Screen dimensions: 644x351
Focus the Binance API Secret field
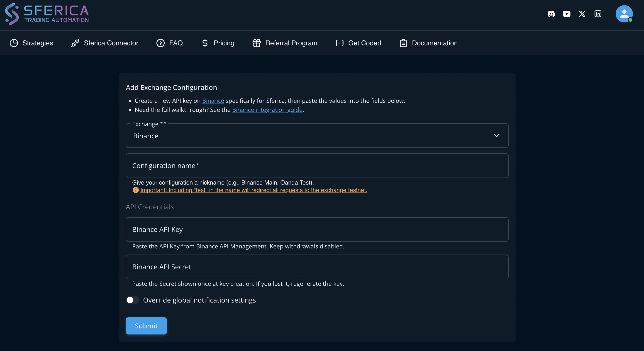point(317,267)
